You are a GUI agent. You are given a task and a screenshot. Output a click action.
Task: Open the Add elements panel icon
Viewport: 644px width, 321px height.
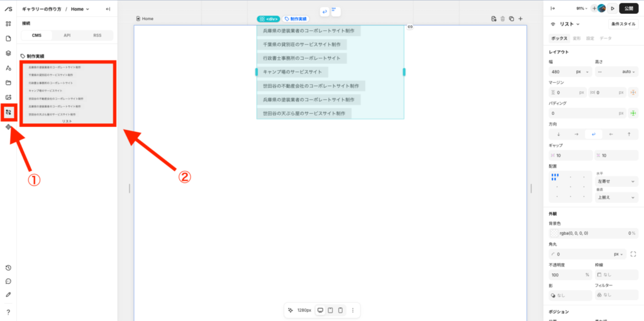coord(8,24)
